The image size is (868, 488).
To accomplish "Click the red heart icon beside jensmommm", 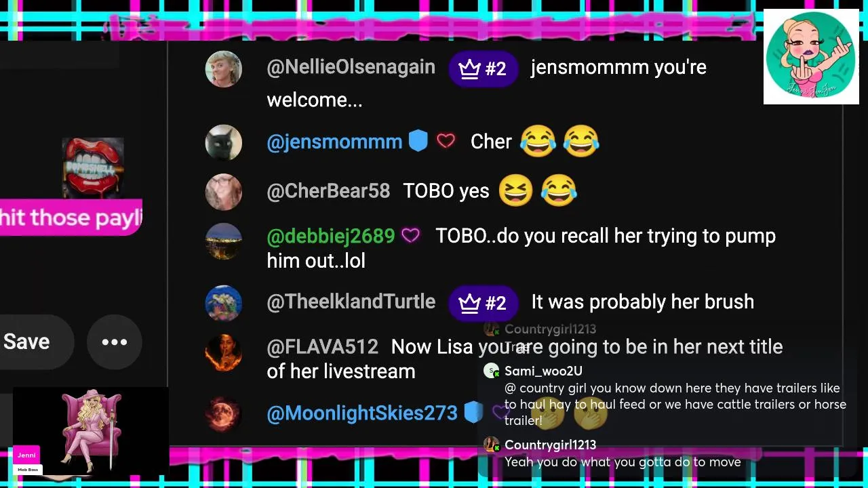I will tap(446, 141).
